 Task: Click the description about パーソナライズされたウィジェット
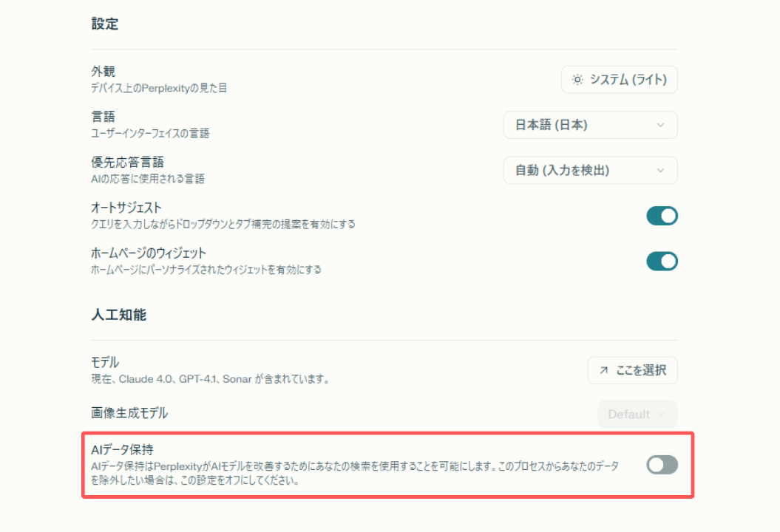point(206,270)
